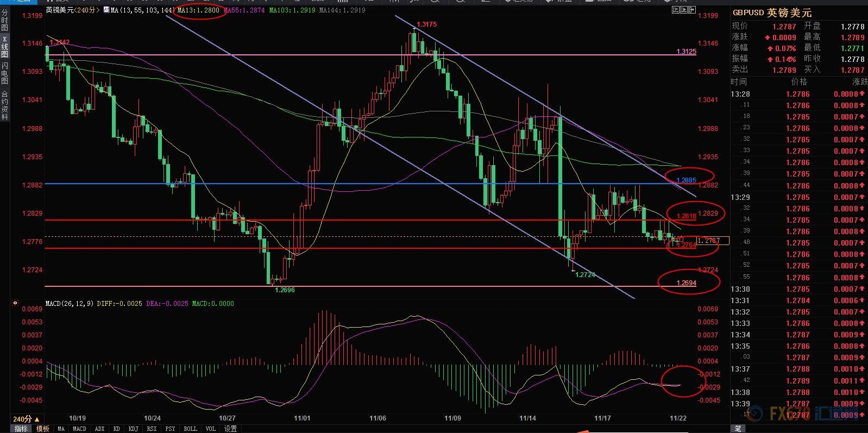Image resolution: width=868 pixels, height=433 pixels.
Task: Switch to the K线图 candlestick tab
Action: (x=4, y=47)
